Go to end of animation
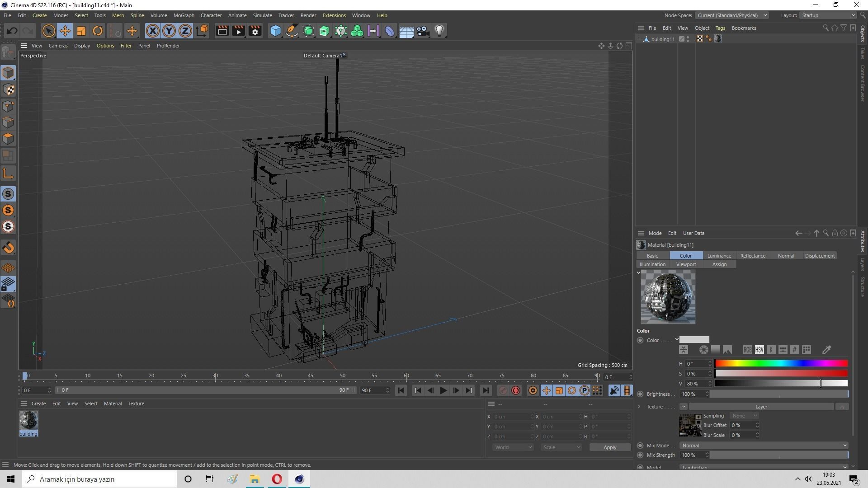The image size is (868, 488). [x=486, y=390]
